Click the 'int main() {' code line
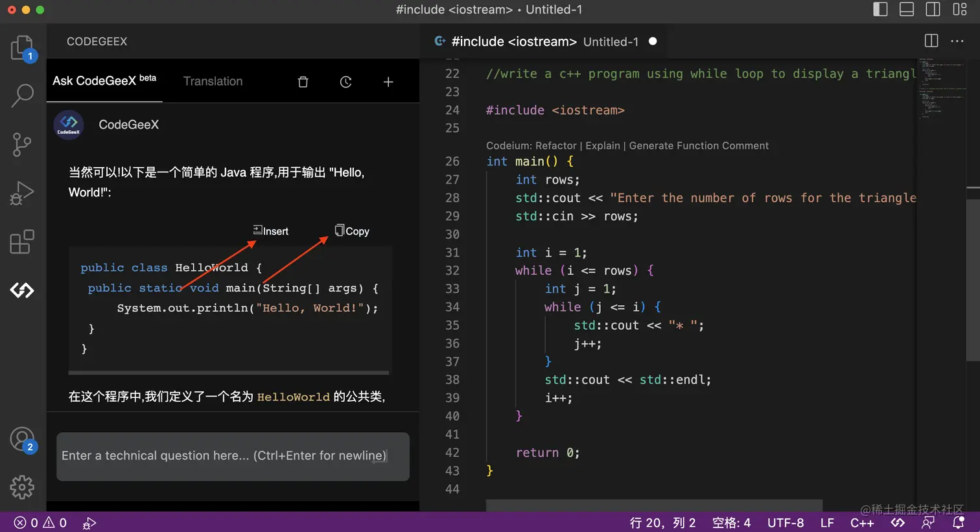Viewport: 980px width, 532px height. (530, 161)
